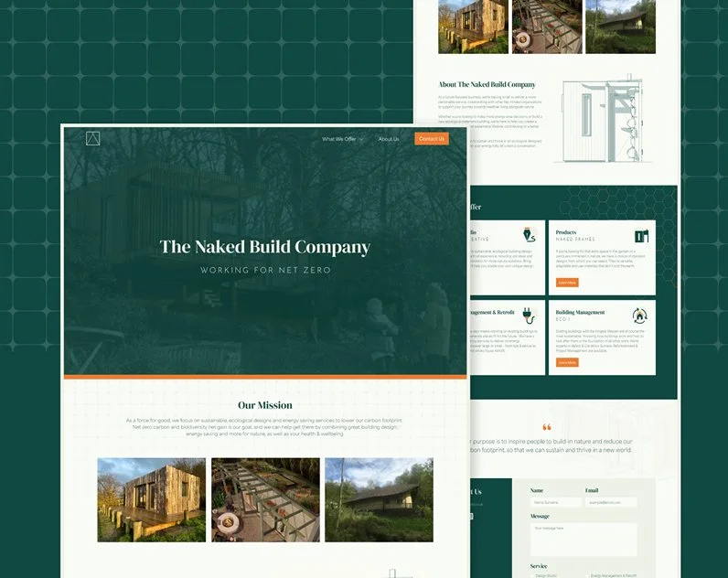
Task: Open the top wooden cabin photo on back page
Action: pyautogui.click(x=473, y=27)
